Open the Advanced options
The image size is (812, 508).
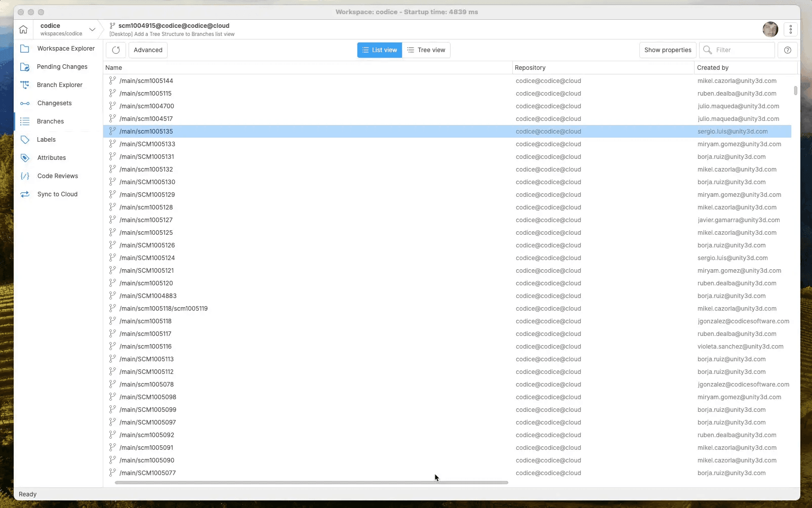point(147,50)
